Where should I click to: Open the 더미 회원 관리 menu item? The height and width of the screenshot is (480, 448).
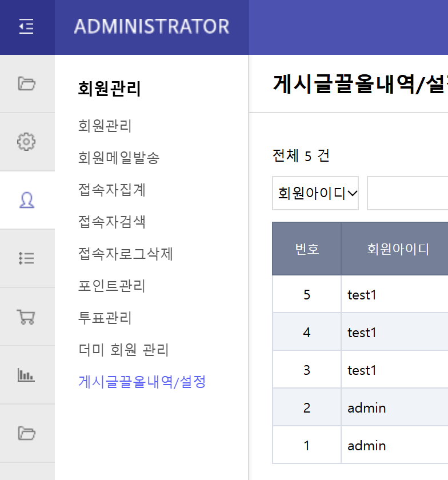pos(123,350)
